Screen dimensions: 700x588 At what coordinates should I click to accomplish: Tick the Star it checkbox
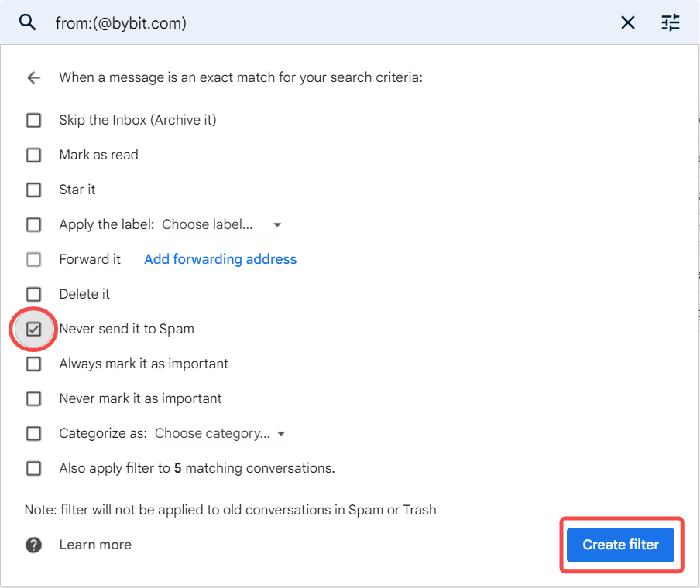click(33, 190)
